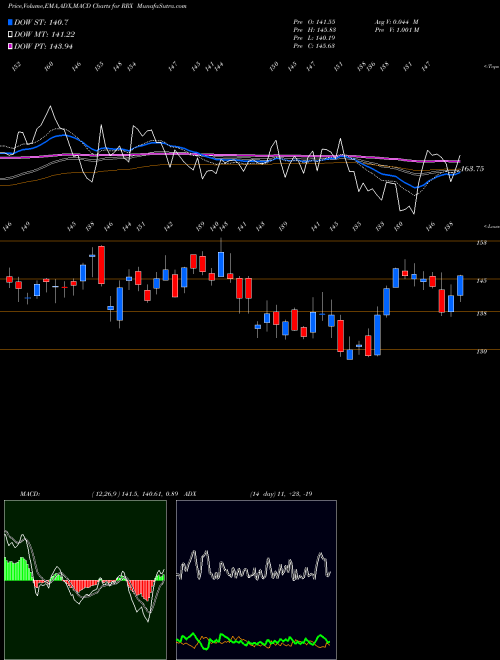
Task: Click the 'Pre L: 140.19' value
Action: pyautogui.click(x=314, y=38)
